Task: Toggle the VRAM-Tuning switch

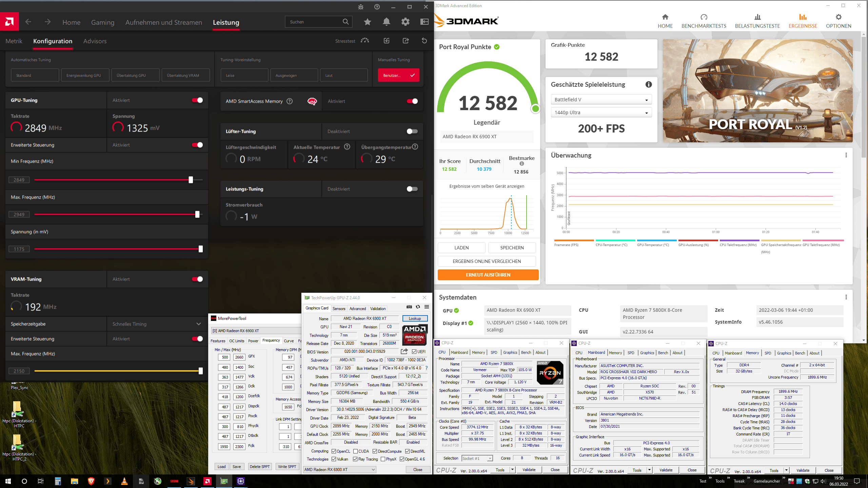Action: pos(197,279)
